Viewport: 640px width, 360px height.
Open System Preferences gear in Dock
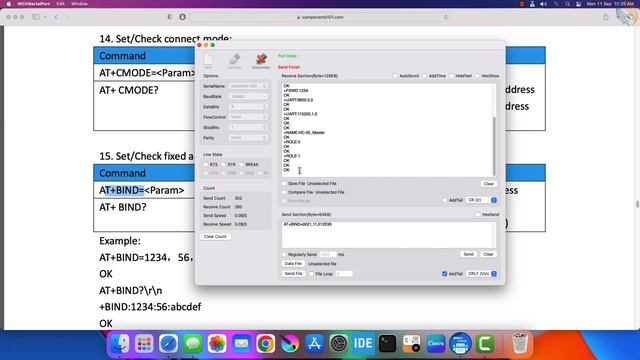338,344
